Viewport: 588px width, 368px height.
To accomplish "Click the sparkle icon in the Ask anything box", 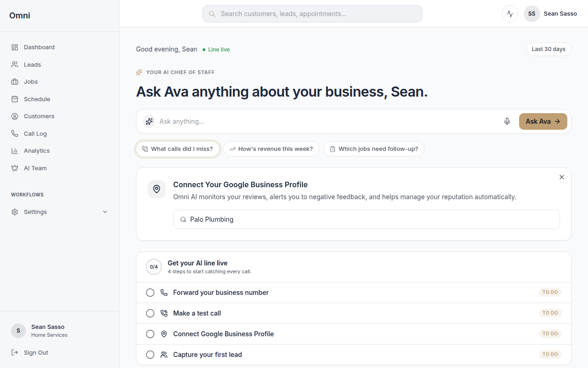I will click(x=149, y=121).
